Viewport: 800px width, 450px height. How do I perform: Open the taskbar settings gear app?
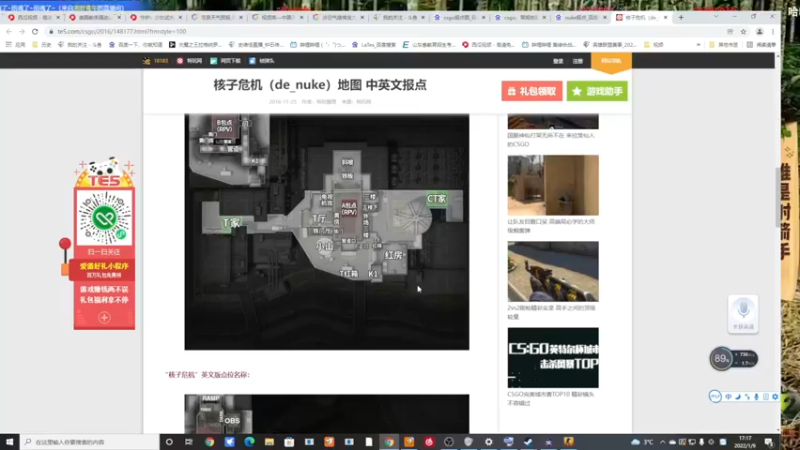(x=488, y=442)
